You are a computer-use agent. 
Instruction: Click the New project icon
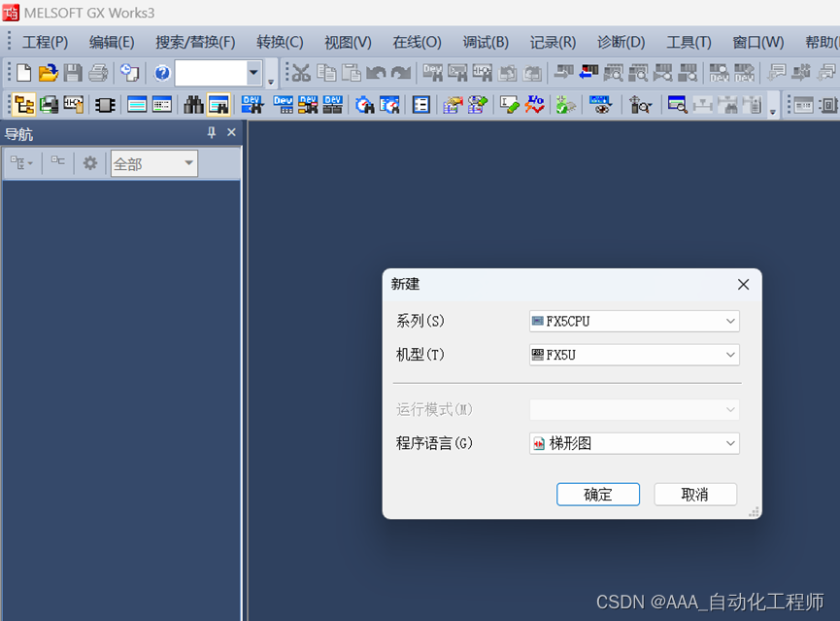pos(23,72)
